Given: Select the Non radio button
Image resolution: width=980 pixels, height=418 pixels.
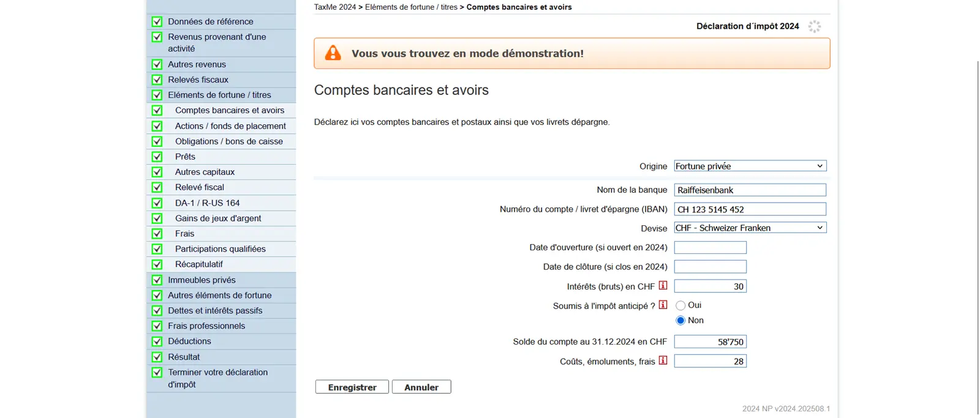Looking at the screenshot, I should pos(680,321).
